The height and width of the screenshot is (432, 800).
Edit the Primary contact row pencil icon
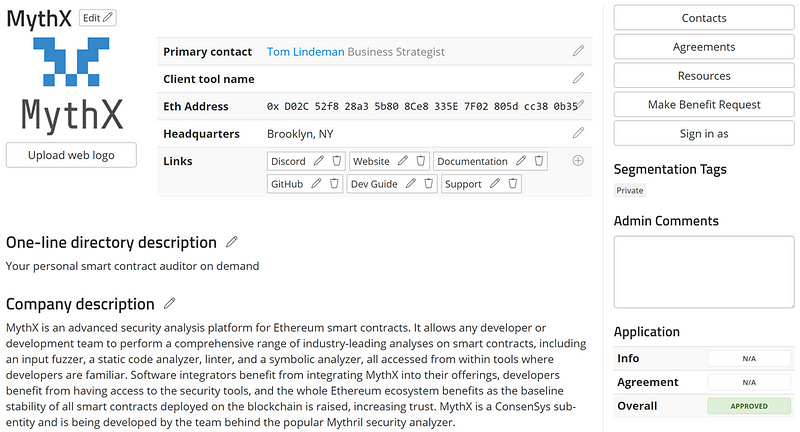click(578, 50)
